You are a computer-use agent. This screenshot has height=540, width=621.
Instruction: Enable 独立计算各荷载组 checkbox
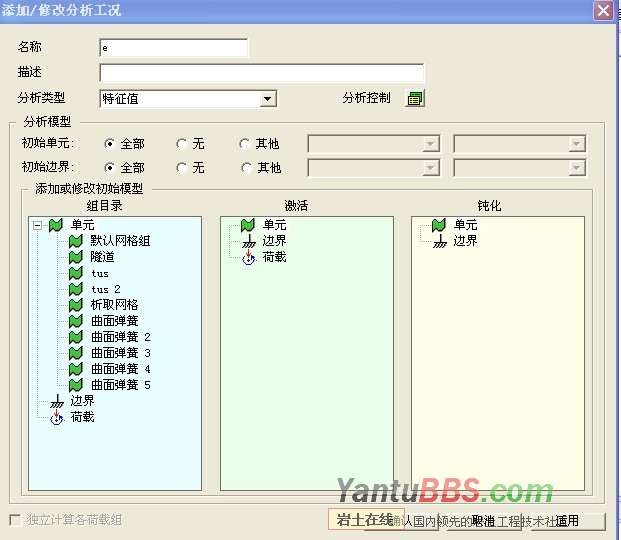click(x=15, y=520)
